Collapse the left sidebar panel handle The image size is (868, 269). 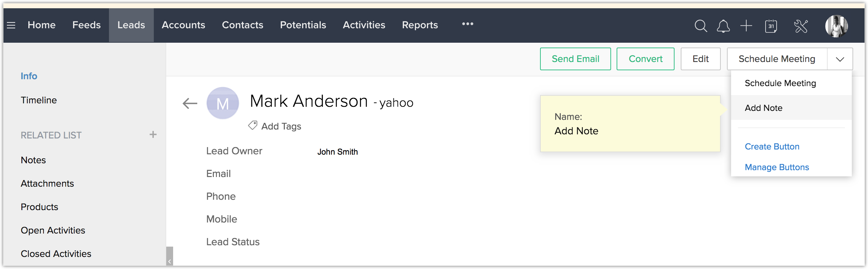pyautogui.click(x=169, y=257)
